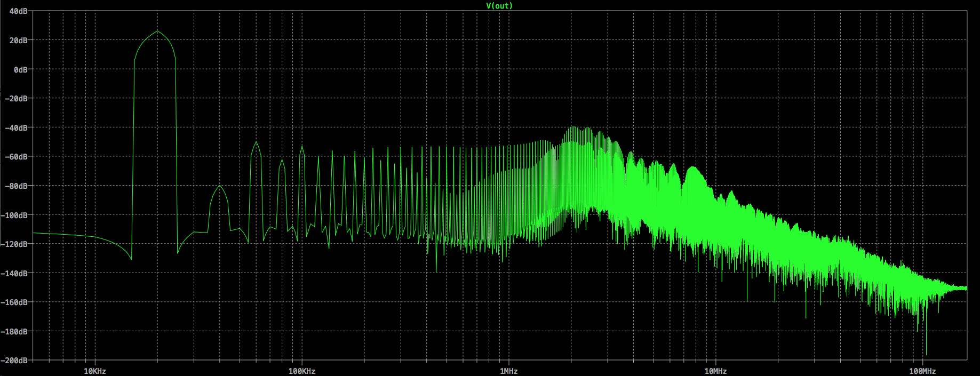Click the -20dB axis label
980x376 pixels.
click(x=17, y=99)
